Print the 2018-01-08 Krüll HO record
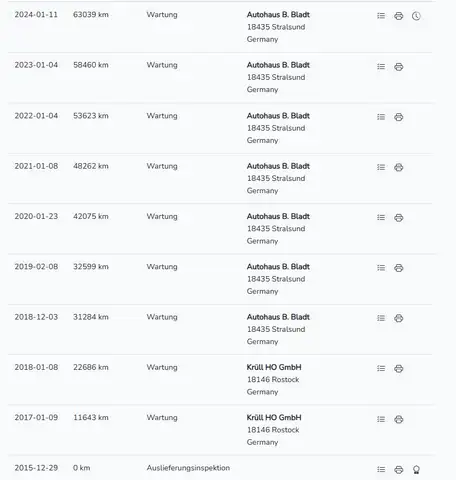456x480 pixels. pyautogui.click(x=399, y=369)
